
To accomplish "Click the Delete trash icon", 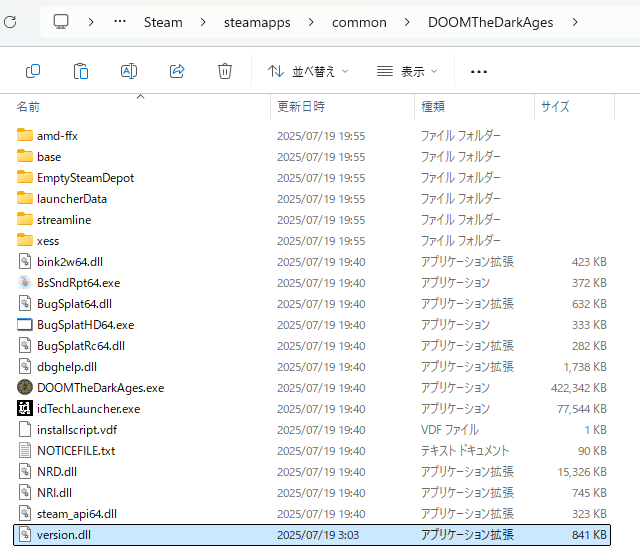I will pos(225,71).
